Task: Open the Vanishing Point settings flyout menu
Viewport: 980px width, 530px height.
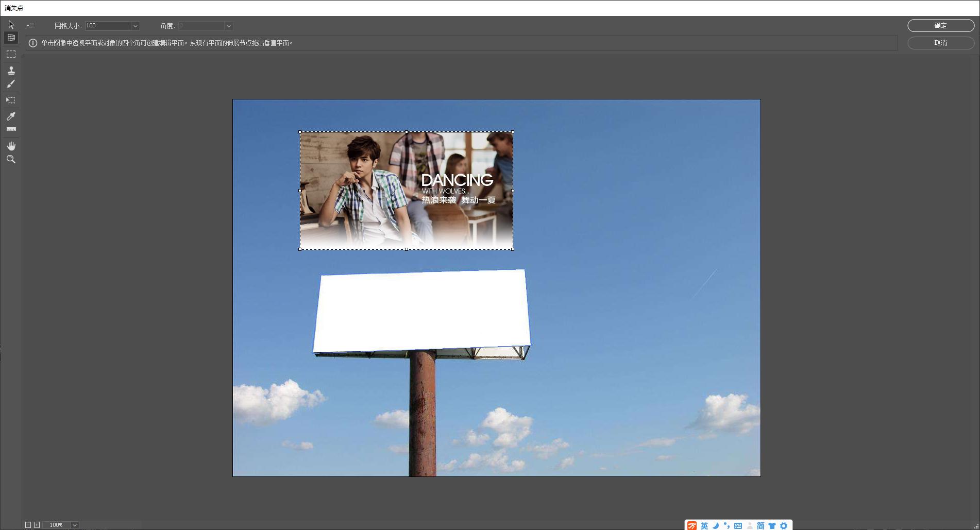Action: click(30, 25)
